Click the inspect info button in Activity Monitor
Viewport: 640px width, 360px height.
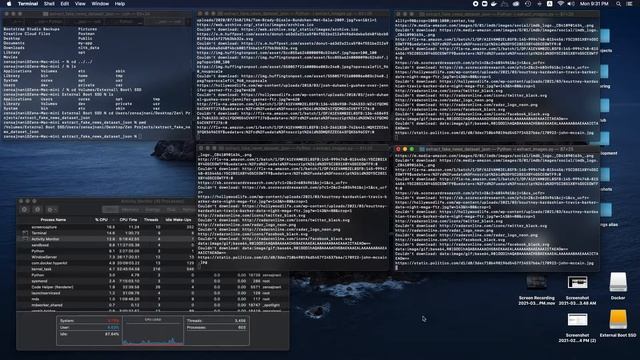point(38,209)
